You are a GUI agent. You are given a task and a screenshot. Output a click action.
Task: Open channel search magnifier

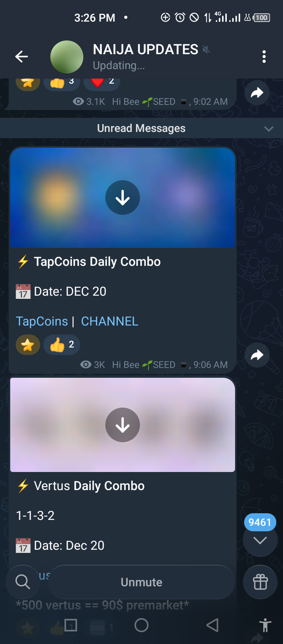pyautogui.click(x=23, y=582)
